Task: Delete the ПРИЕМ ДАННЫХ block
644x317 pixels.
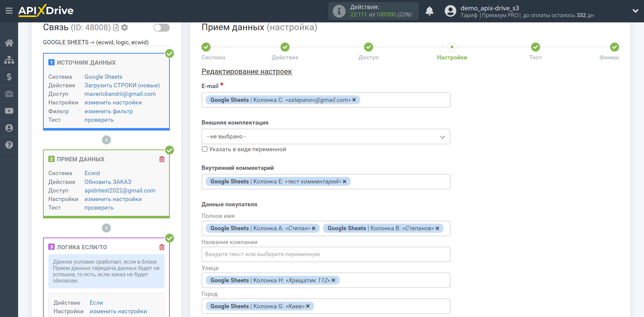Action: [x=162, y=159]
